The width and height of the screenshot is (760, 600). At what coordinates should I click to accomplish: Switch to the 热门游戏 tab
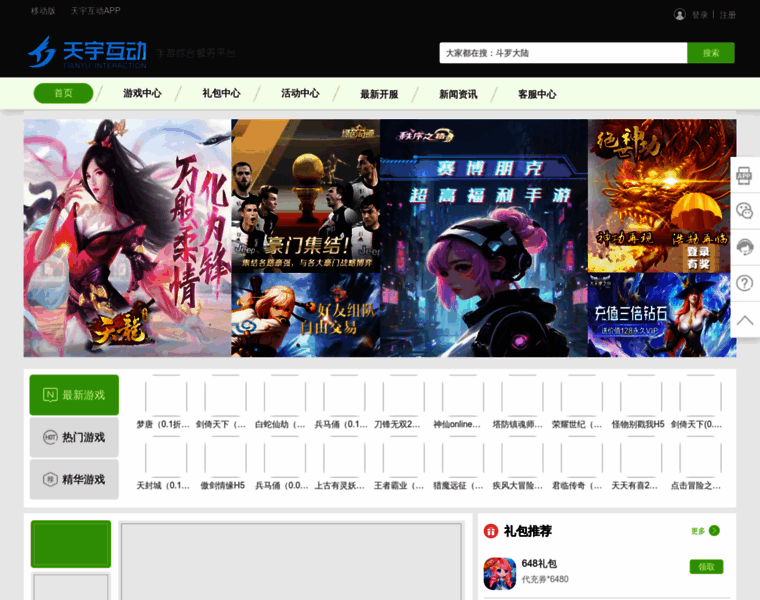(74, 437)
